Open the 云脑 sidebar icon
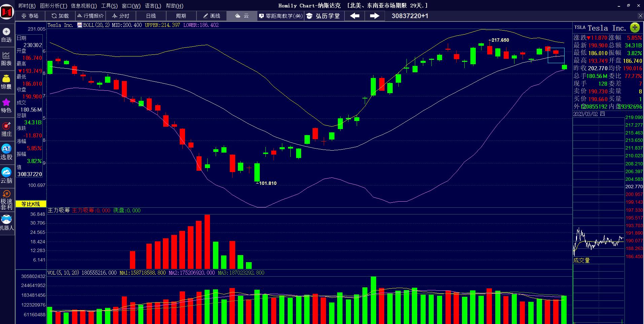Image resolution: width=644 pixels, height=324 pixels. point(6,176)
